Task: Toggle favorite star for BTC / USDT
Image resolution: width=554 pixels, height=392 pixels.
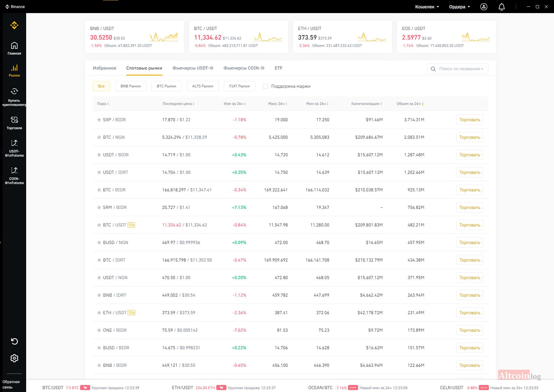Action: point(99,225)
